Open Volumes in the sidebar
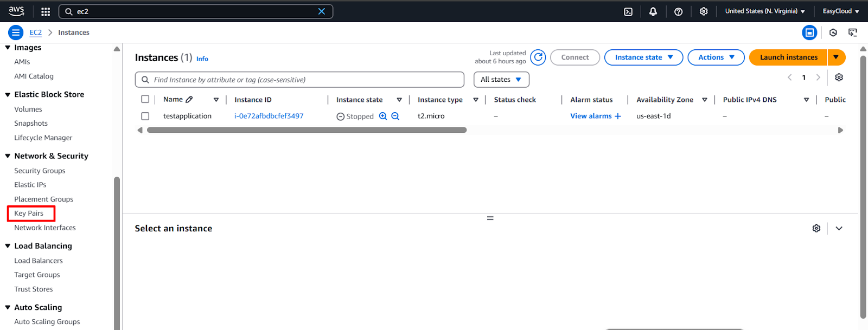Image resolution: width=868 pixels, height=330 pixels. point(28,109)
